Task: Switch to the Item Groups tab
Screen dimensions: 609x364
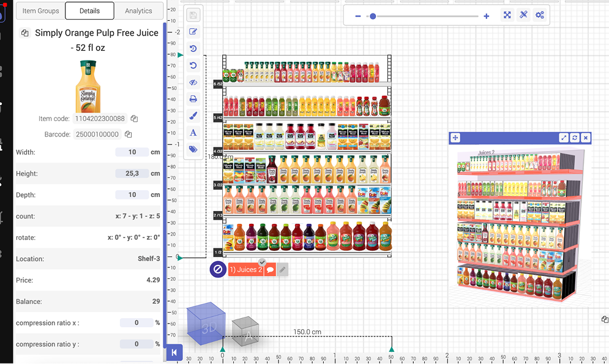Action: coord(40,11)
